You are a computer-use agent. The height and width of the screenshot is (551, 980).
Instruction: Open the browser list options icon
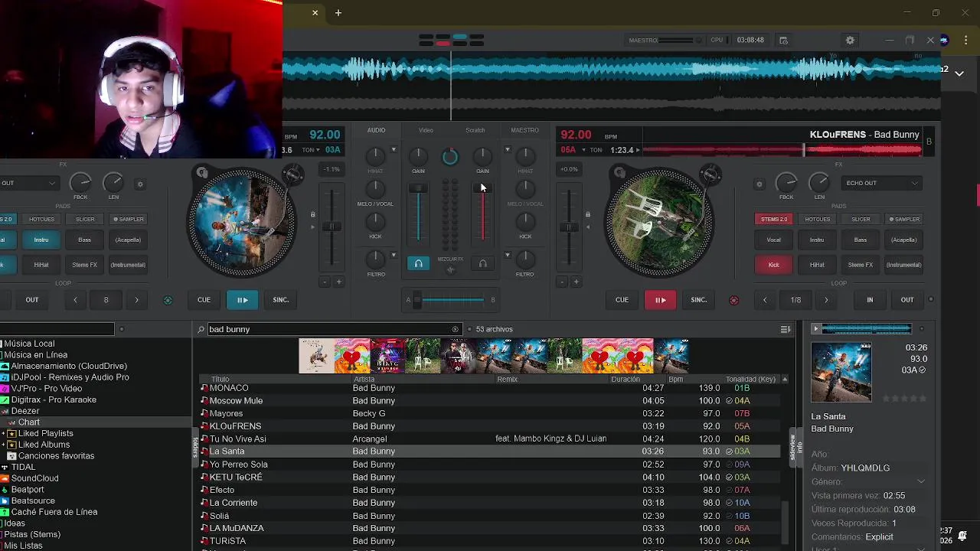coord(785,329)
